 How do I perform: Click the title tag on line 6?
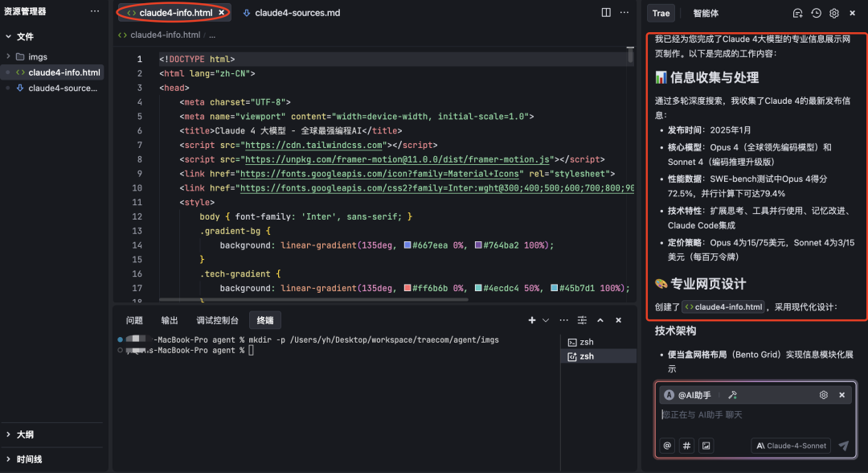tap(291, 130)
